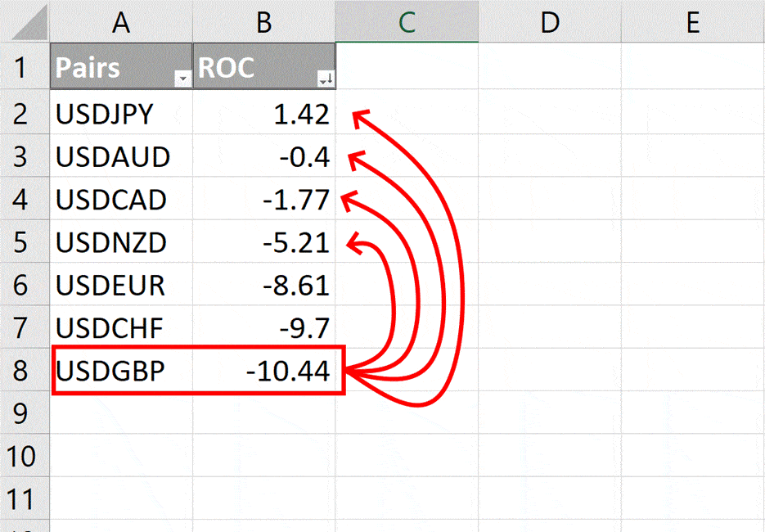Select the cell with value -10.44
The image size is (765, 532).
tap(264, 370)
